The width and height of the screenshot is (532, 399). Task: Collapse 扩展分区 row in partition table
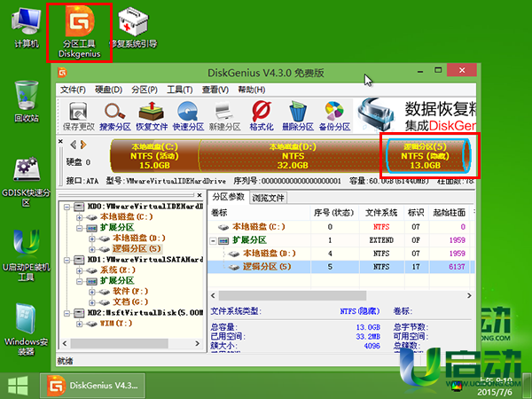(213, 241)
